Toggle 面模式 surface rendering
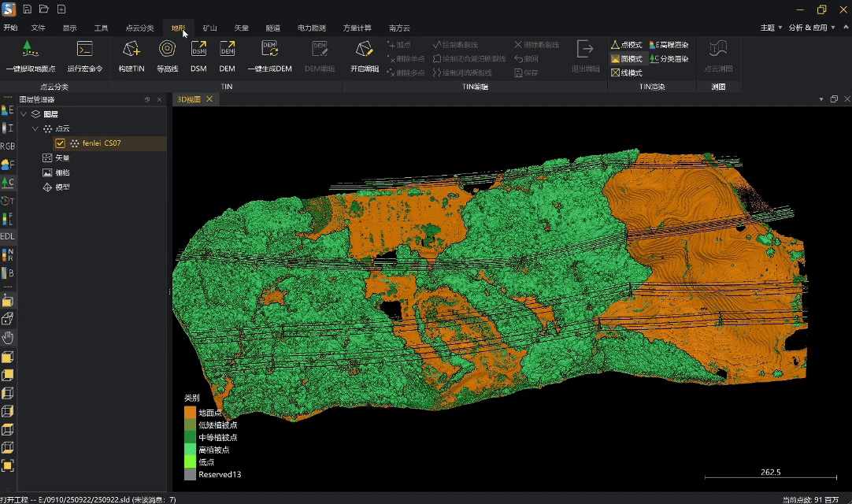 [x=627, y=58]
